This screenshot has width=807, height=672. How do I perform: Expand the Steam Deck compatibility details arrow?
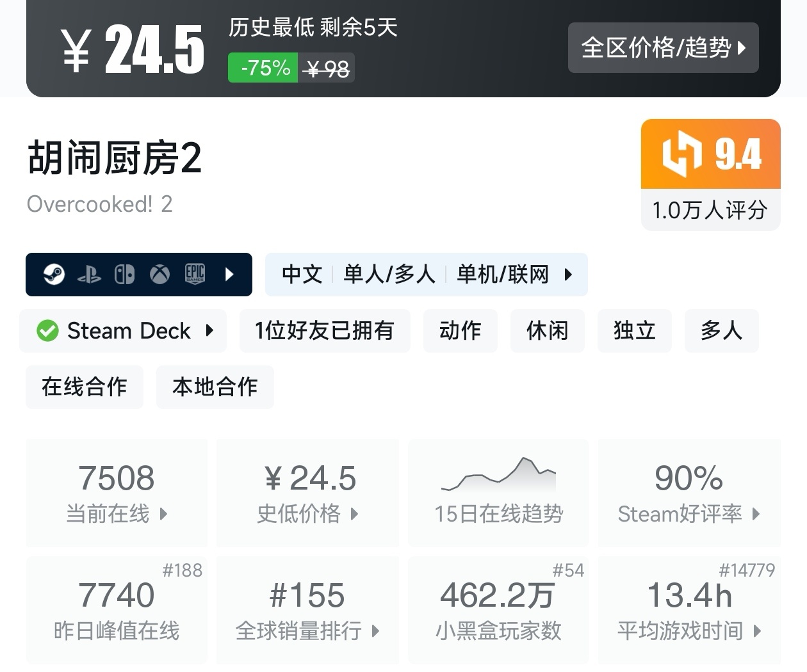coord(209,331)
